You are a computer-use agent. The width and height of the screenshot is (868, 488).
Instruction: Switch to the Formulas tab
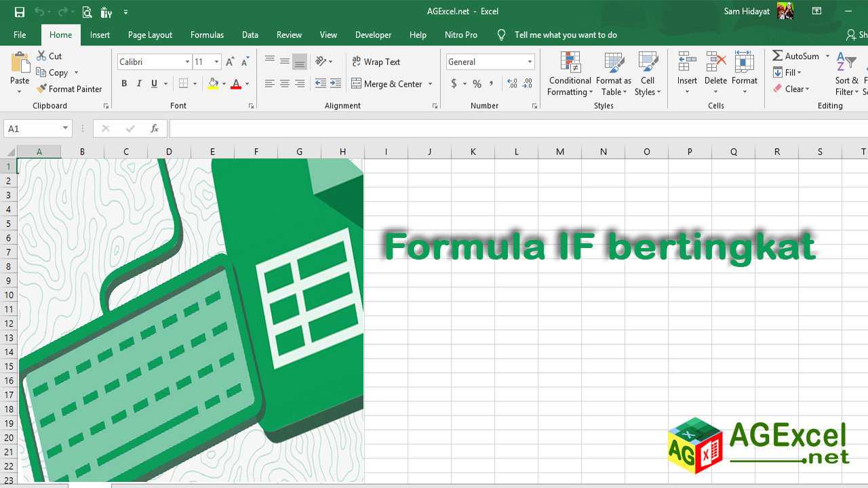coord(207,35)
